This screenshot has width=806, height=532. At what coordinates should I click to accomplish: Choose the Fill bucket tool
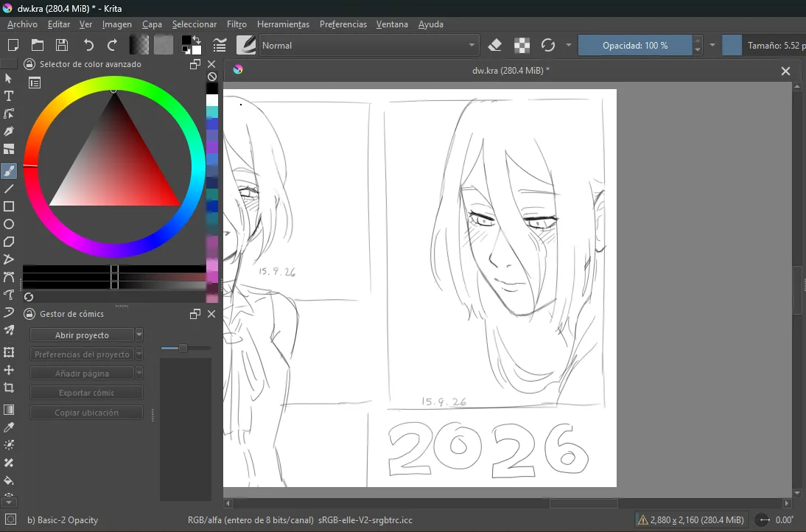point(9,480)
